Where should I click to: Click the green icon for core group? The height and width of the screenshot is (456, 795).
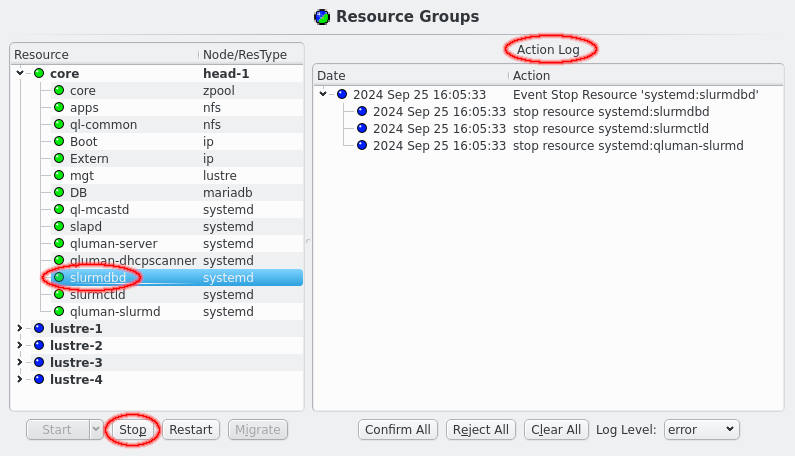(39, 74)
